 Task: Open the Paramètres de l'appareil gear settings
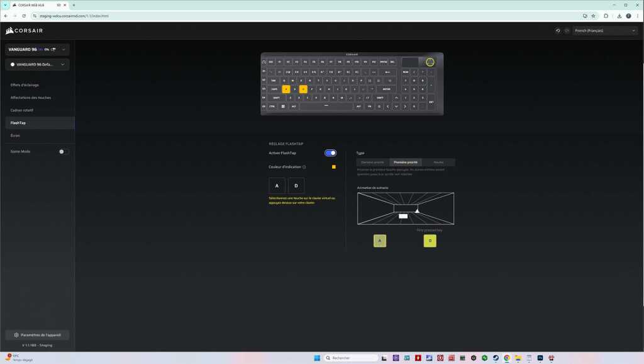click(37, 335)
